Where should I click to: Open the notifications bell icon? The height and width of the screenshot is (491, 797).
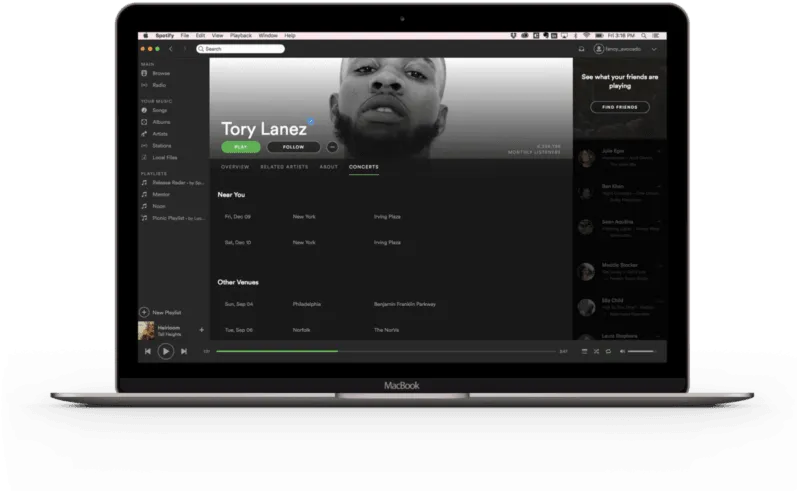coord(581,49)
